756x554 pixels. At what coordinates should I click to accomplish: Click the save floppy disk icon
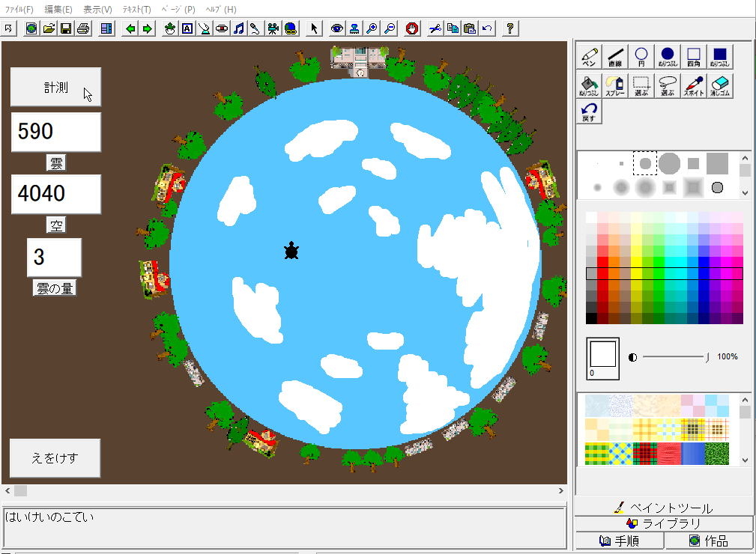66,28
